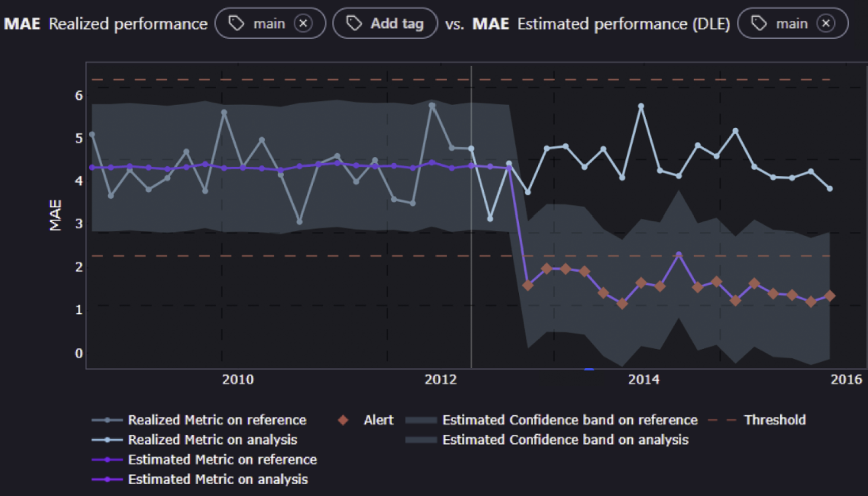Viewport: 868px width, 496px height.
Task: Remove main tag from Estimated performance (DLE)
Action: (x=825, y=24)
